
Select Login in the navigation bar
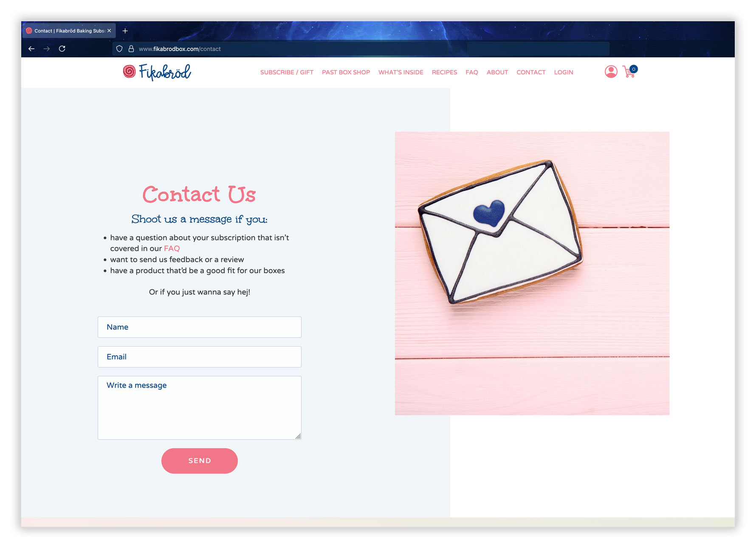[x=564, y=72]
